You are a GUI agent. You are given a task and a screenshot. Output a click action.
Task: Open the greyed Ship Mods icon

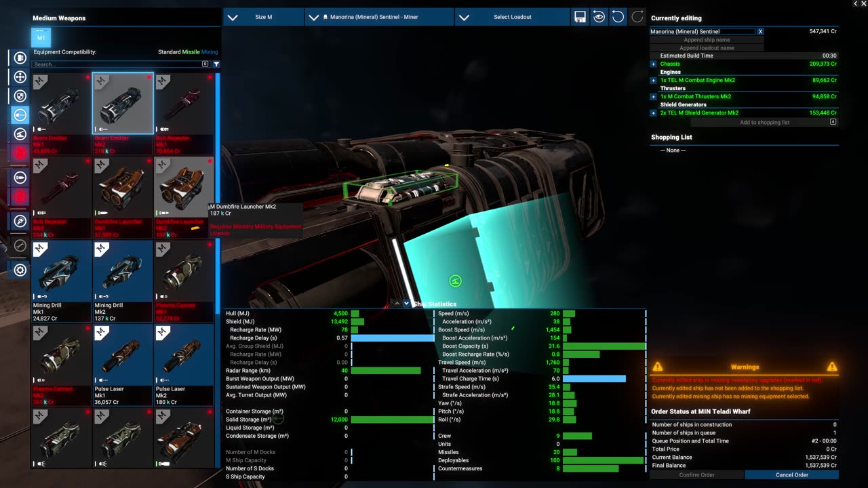click(20, 245)
